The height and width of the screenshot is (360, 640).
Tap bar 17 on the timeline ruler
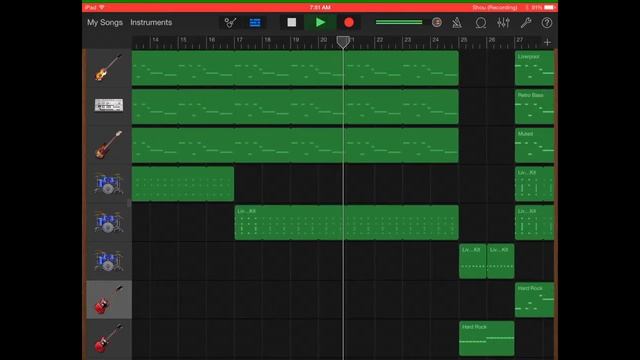pyautogui.click(x=239, y=40)
